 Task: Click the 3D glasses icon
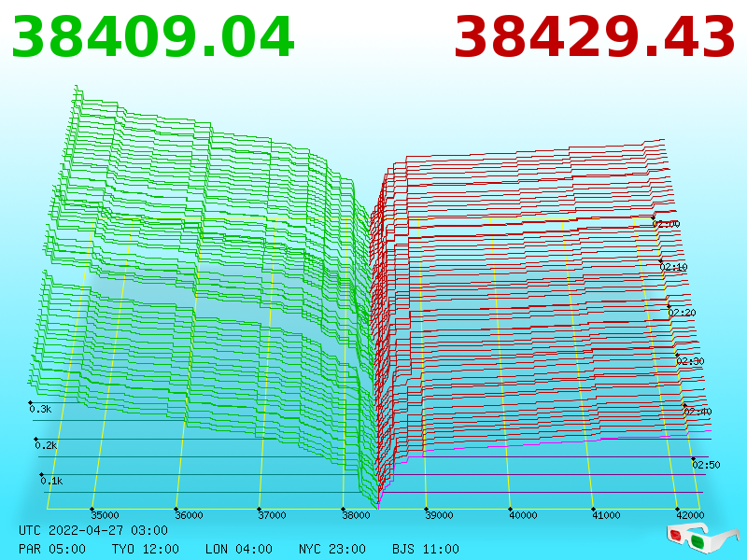(x=703, y=538)
